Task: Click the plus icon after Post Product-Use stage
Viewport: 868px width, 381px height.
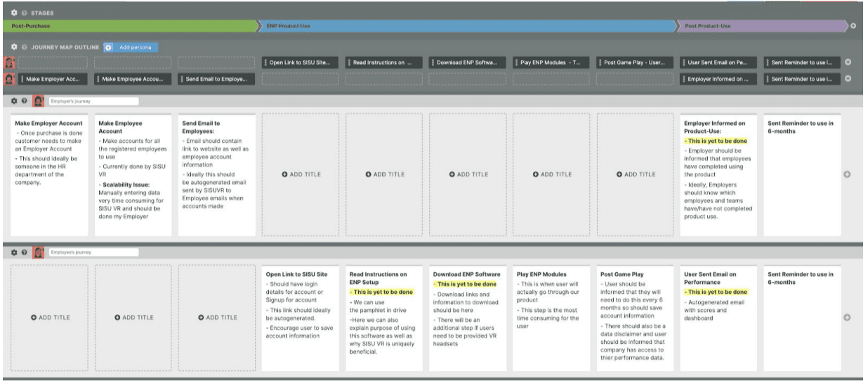Action: click(x=853, y=26)
